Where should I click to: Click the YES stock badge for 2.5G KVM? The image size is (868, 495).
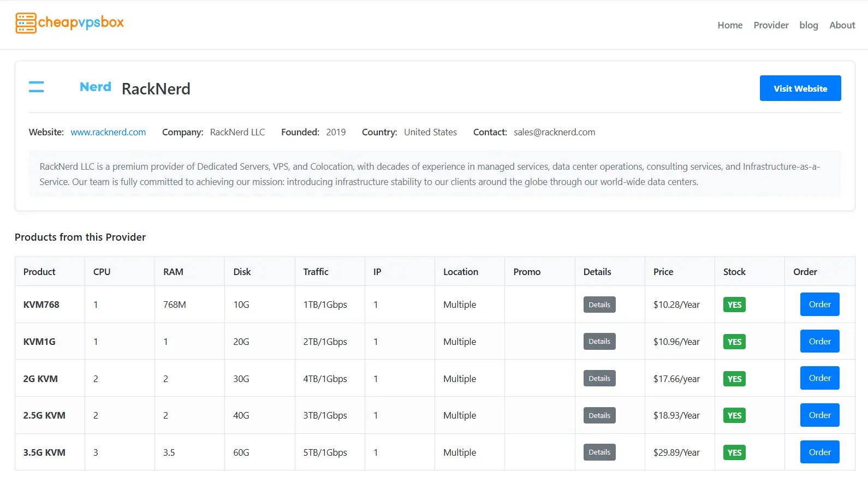(x=734, y=415)
